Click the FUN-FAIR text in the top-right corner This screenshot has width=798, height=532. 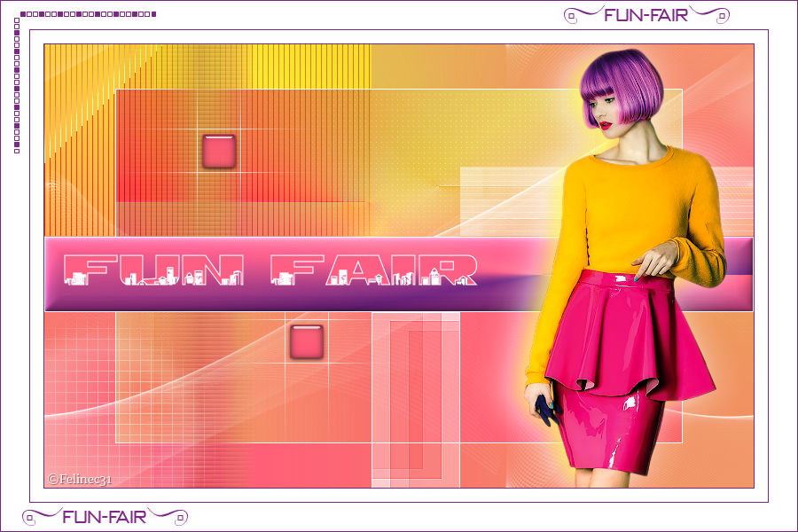645,15
